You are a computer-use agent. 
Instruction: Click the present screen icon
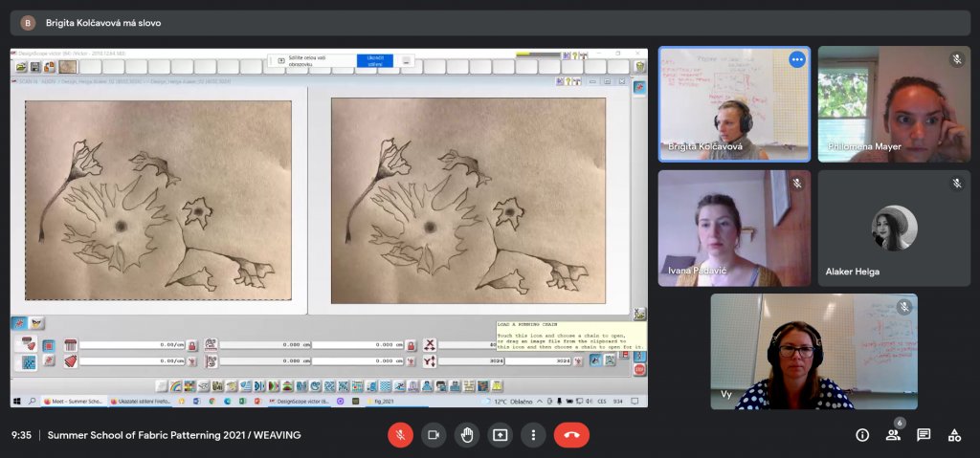click(x=501, y=435)
